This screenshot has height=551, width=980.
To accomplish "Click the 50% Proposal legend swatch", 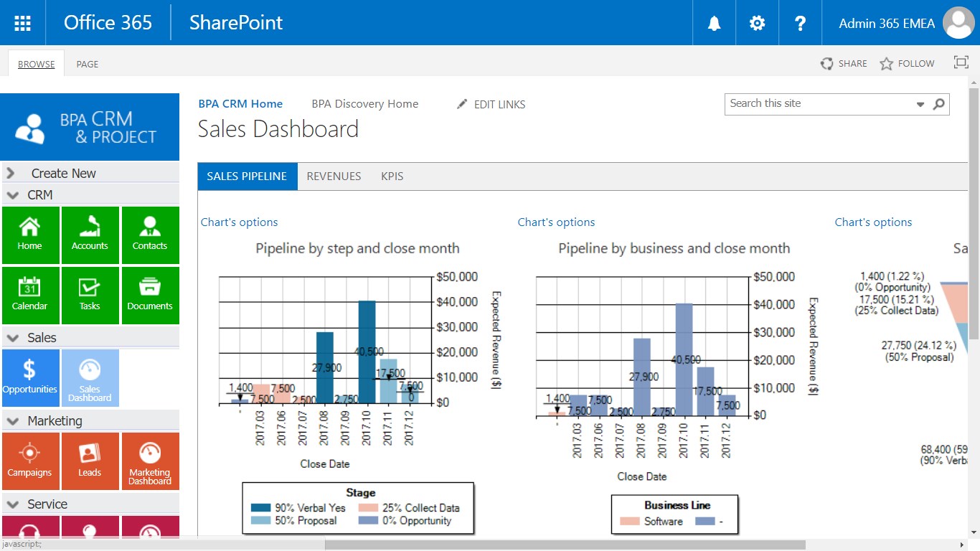I will (x=261, y=521).
